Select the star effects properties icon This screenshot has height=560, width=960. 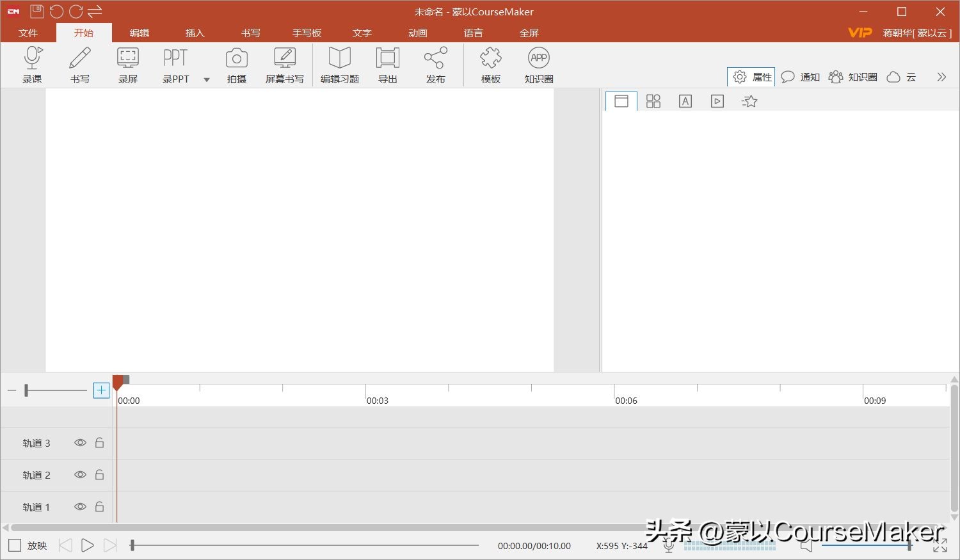tap(749, 101)
